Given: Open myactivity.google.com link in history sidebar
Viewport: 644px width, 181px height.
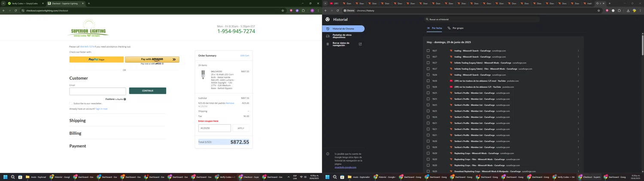Looking at the screenshot, I should pos(346,167).
